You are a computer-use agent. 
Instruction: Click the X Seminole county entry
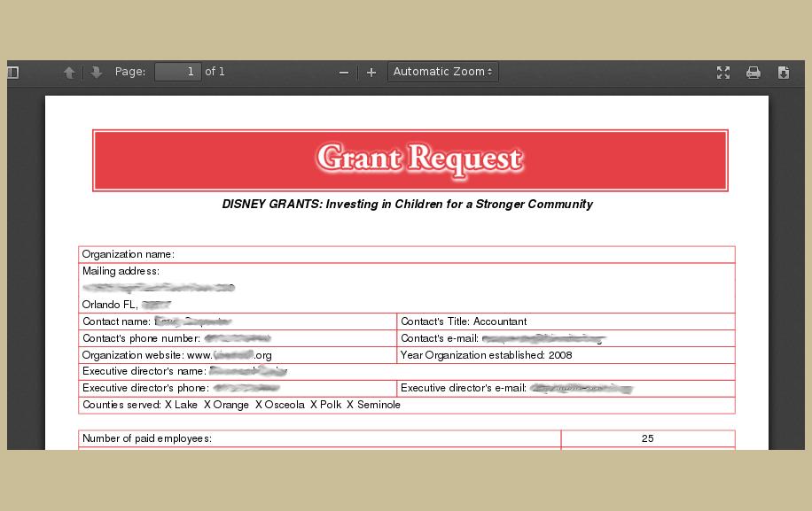[x=373, y=405]
